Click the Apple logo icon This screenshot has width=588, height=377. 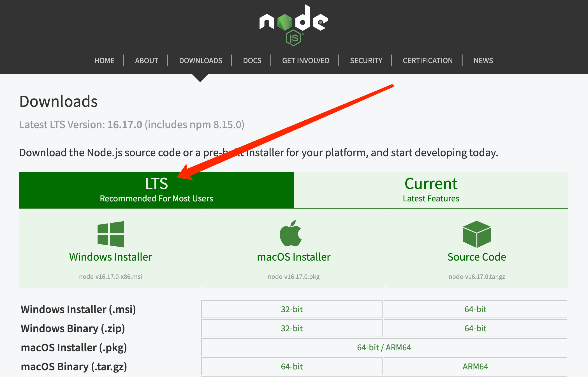(x=291, y=233)
